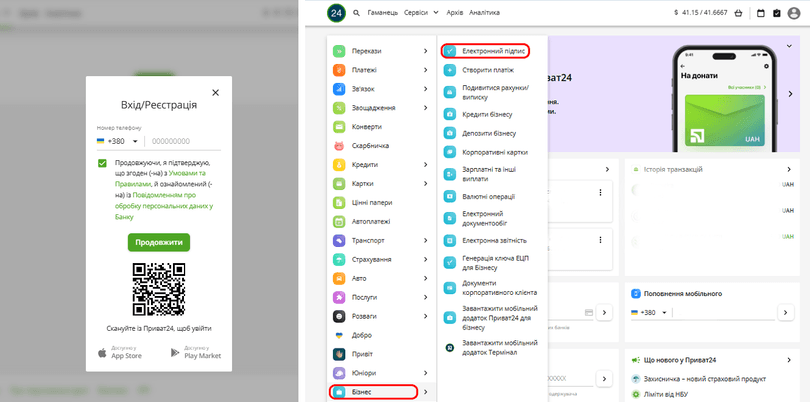Click the Добро Ukrainian flag icon
The height and width of the screenshot is (402, 810).
pos(339,335)
